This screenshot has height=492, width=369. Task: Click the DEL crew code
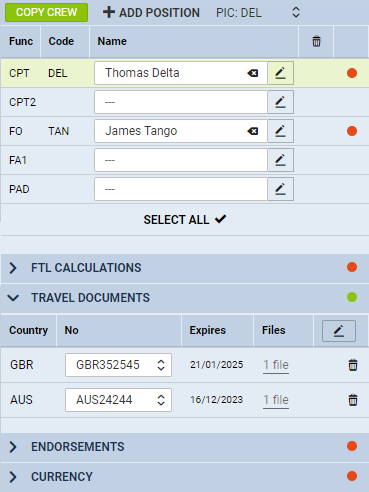point(58,73)
